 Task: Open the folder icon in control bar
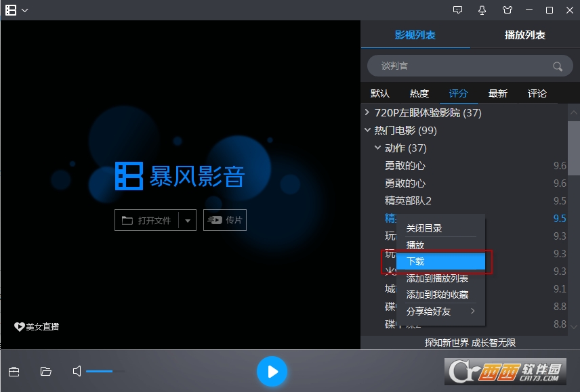(x=46, y=371)
